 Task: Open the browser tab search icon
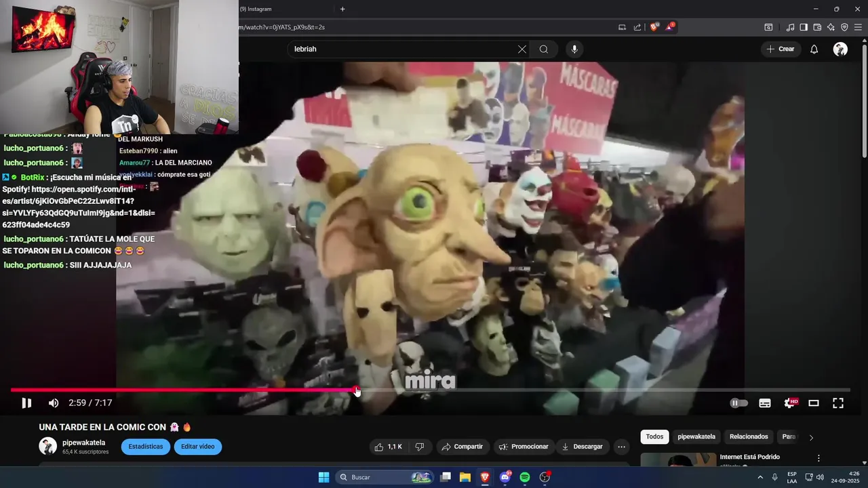click(x=768, y=27)
